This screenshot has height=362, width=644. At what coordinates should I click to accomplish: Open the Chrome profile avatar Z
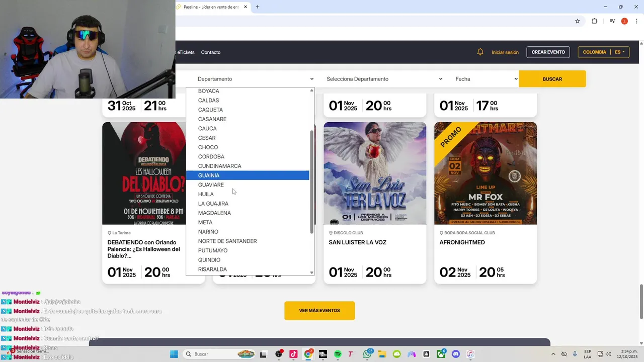pos(624,21)
